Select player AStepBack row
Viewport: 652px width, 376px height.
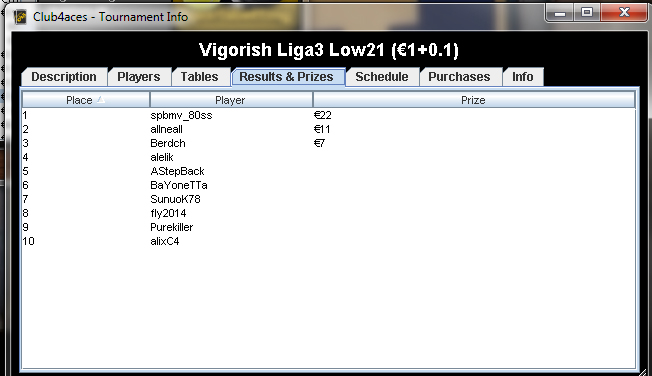tap(328, 171)
